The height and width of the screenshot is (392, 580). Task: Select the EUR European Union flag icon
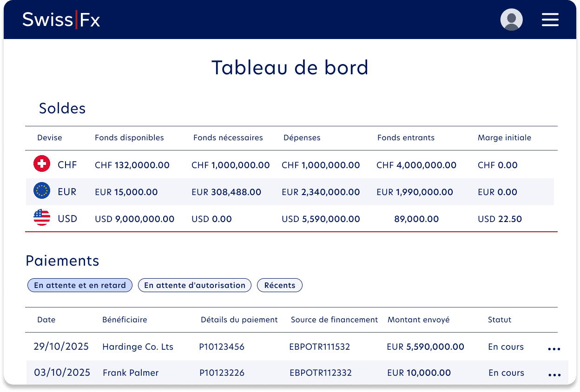point(41,190)
